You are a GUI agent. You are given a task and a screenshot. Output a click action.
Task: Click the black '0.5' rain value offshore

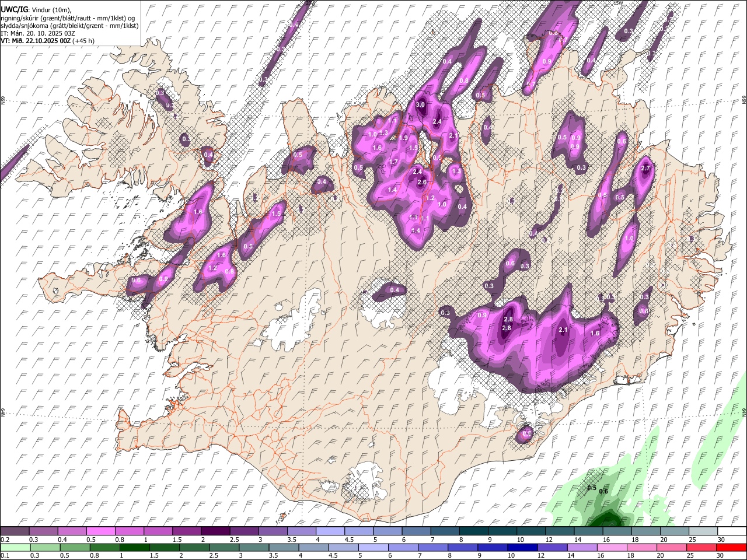click(591, 488)
